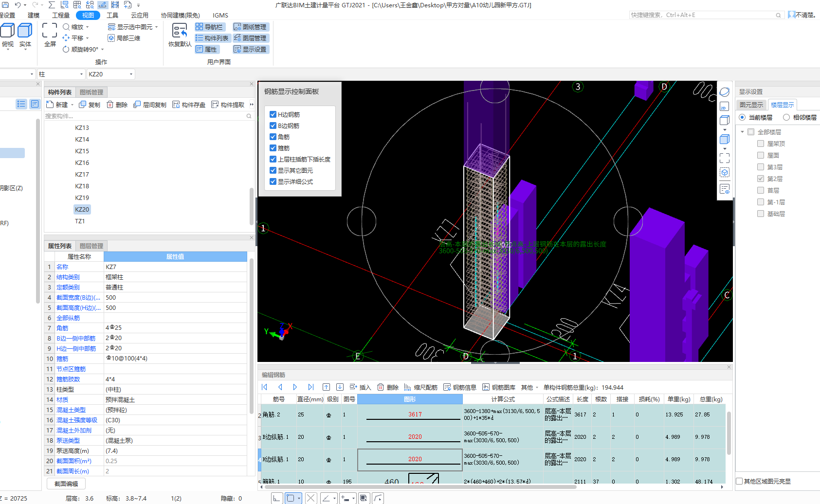Expand component toolbar overflow arrows
Viewport: 820px width, 504px height.
(252, 105)
